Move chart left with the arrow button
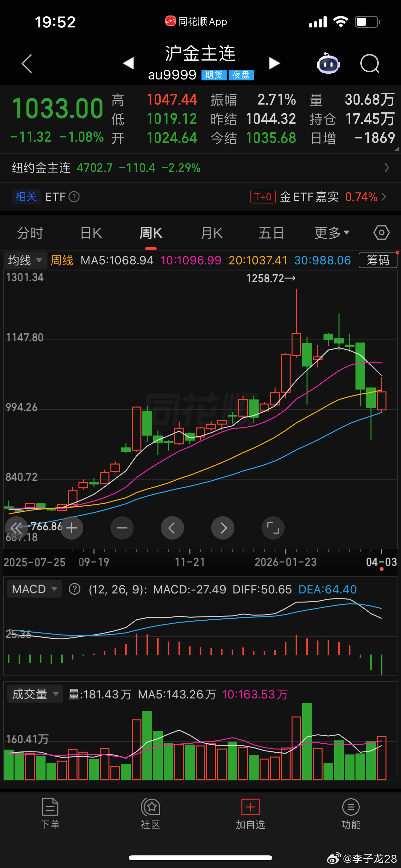401x868 pixels. pos(172,528)
